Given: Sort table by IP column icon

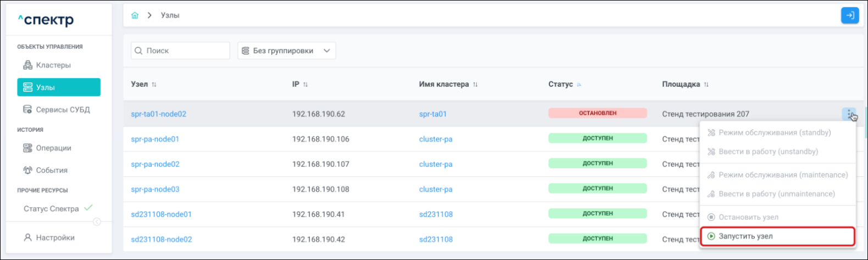Looking at the screenshot, I should [x=305, y=85].
